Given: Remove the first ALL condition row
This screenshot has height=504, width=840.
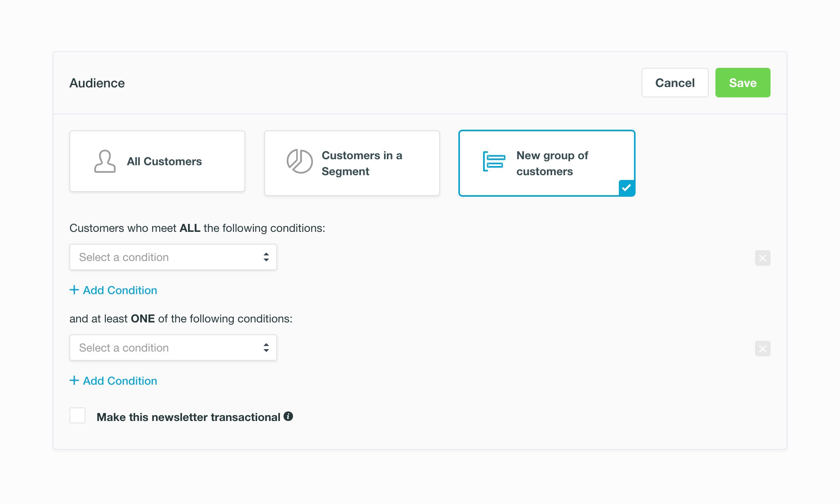Looking at the screenshot, I should tap(762, 258).
